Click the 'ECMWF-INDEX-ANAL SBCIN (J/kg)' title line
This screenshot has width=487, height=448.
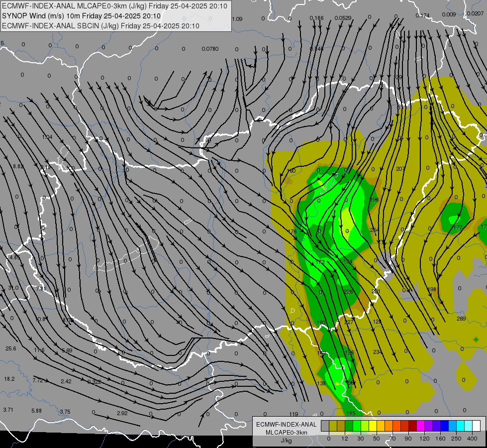(x=100, y=26)
